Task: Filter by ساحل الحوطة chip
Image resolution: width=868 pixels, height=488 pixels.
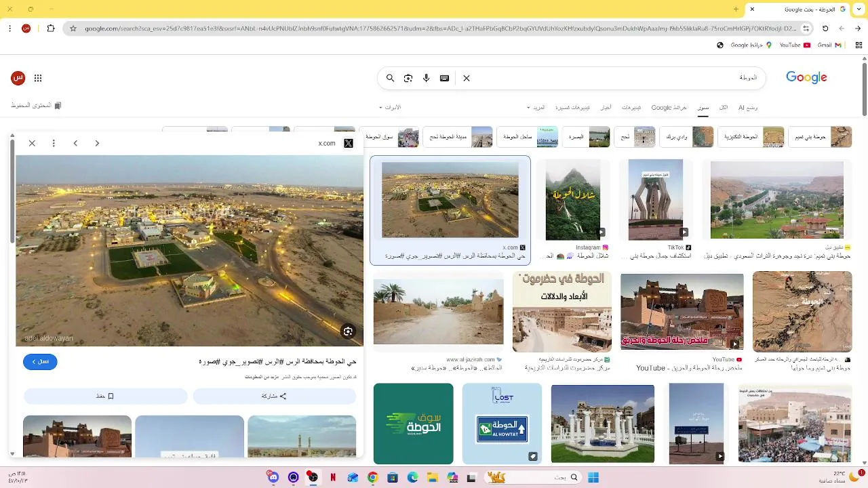Action: coord(528,137)
